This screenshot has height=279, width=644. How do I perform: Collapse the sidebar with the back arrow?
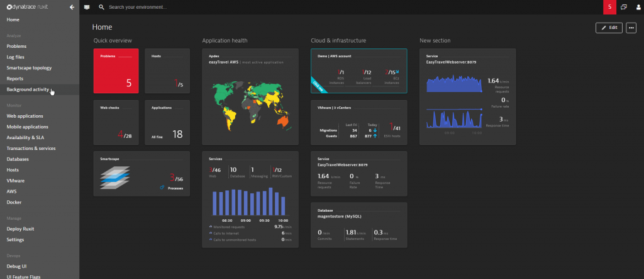click(72, 7)
